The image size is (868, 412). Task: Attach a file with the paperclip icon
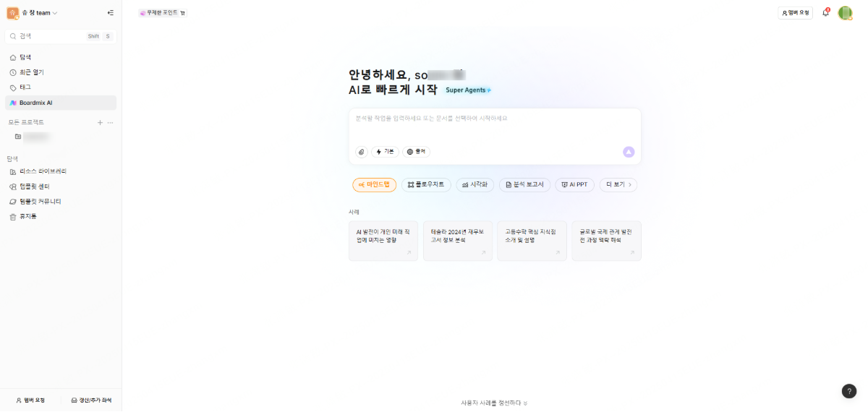click(x=362, y=152)
